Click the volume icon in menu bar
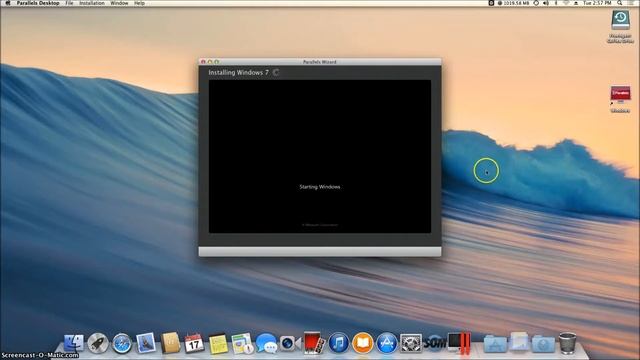The image size is (640, 360). coord(546,3)
